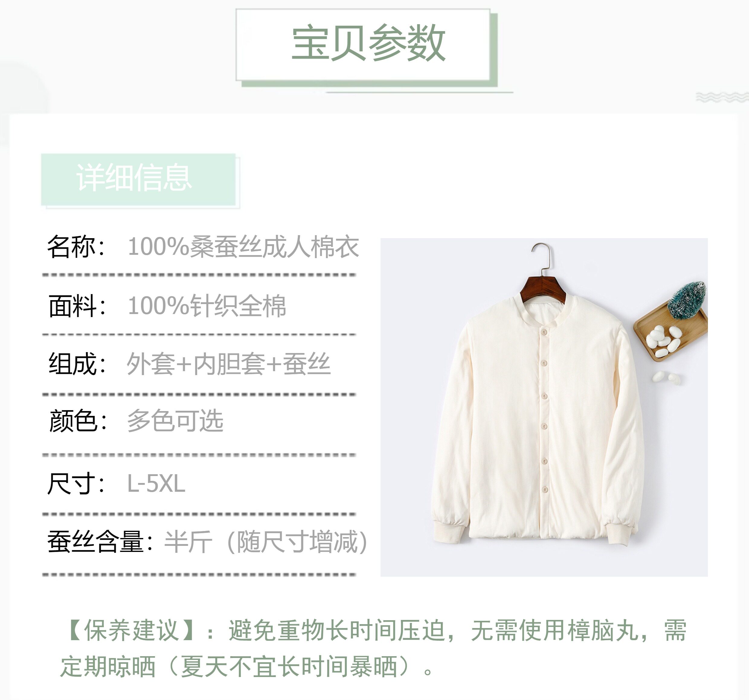Screen dimensions: 749x700
Task: Click the jacket's top collar button
Action: pos(544,332)
